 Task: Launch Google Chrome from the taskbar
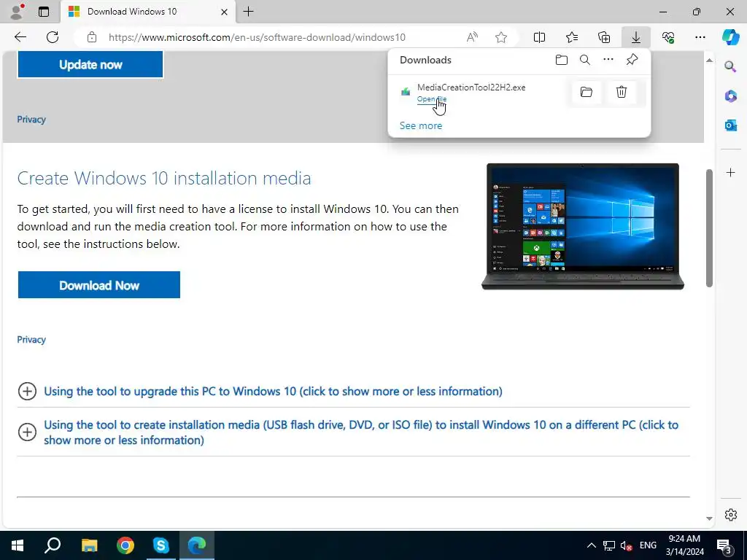click(125, 545)
